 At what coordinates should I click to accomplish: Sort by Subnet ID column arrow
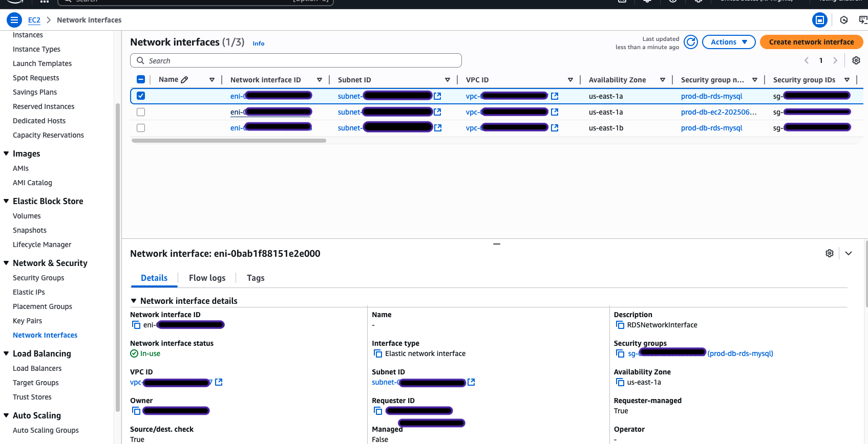(x=448, y=80)
